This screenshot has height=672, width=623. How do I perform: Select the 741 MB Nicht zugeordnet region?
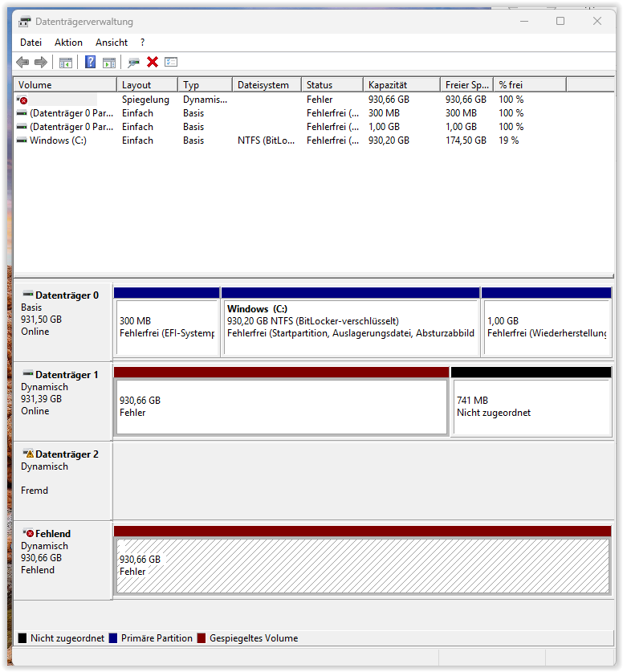tap(531, 407)
